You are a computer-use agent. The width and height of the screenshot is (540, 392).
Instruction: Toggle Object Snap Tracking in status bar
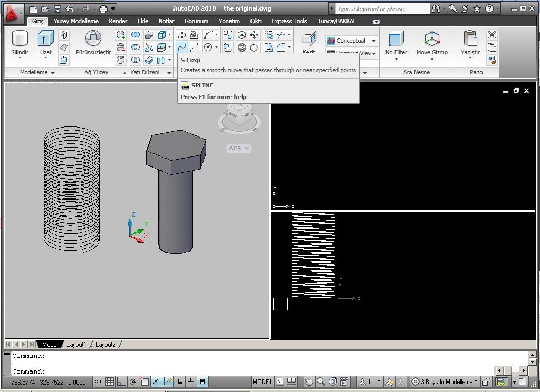(x=156, y=381)
